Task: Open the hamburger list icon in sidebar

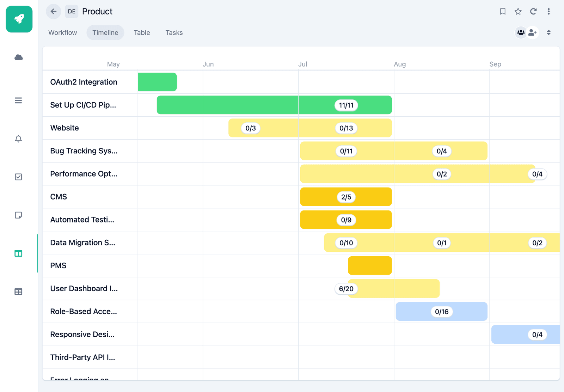Action: [19, 100]
